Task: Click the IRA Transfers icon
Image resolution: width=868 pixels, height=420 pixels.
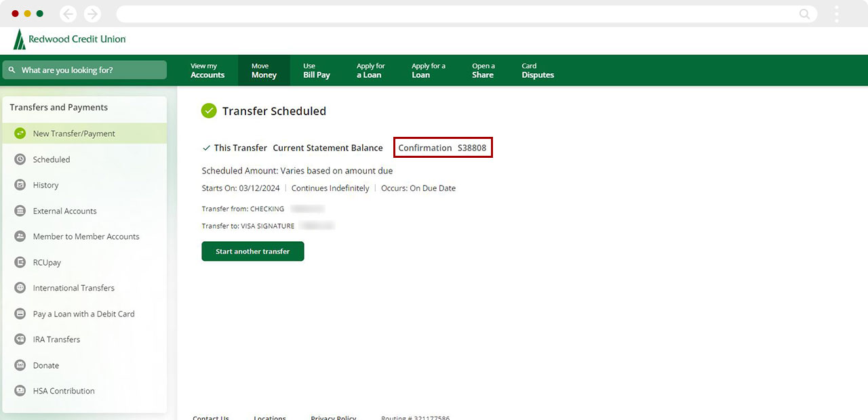Action: click(20, 339)
